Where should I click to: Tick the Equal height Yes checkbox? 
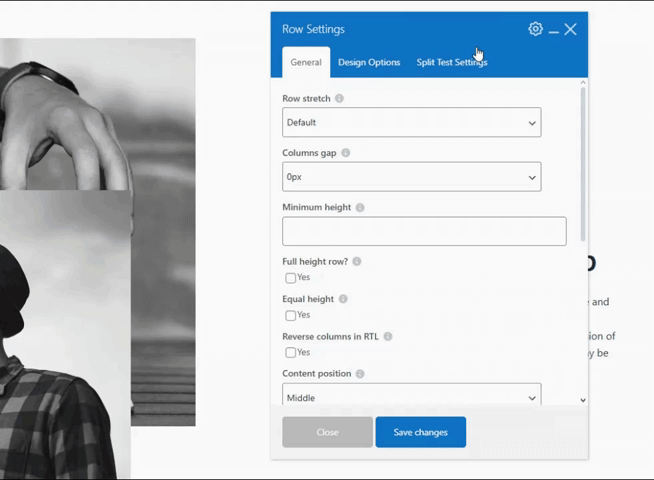click(x=291, y=315)
